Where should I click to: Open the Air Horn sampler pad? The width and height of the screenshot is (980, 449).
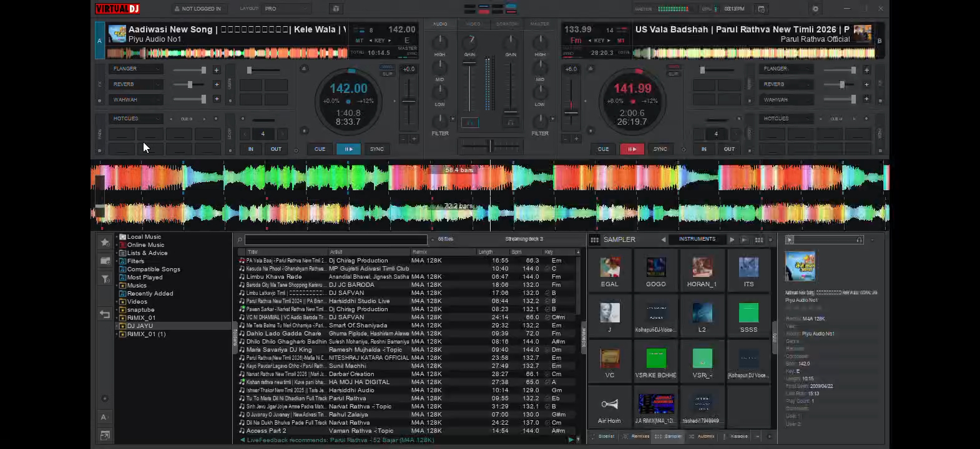pyautogui.click(x=609, y=408)
